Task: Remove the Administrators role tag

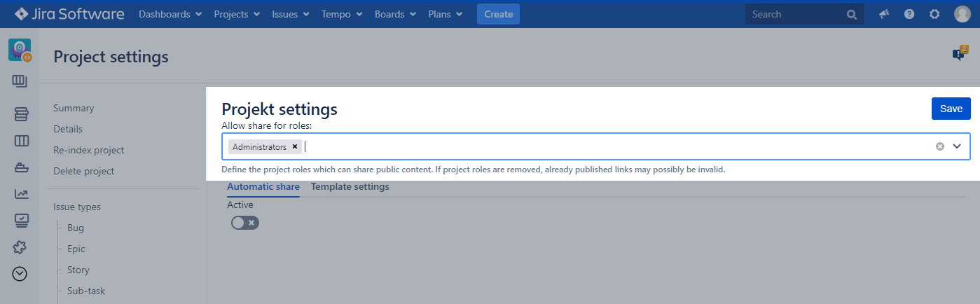Action: (295, 147)
